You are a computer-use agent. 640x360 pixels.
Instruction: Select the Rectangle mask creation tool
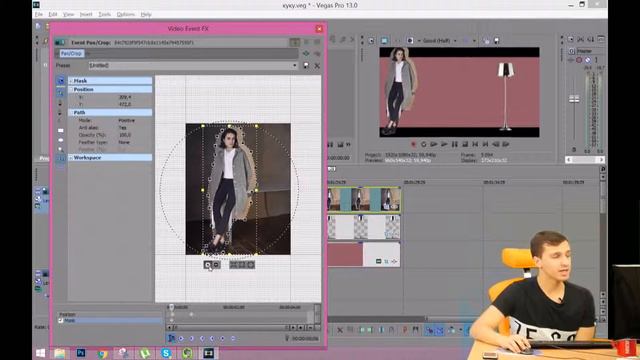[60, 131]
